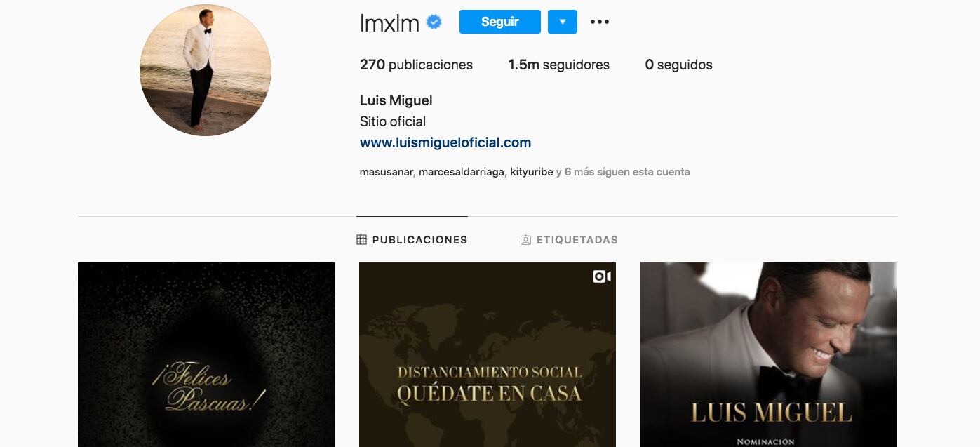Click the tagged-person icon beside Etiquetadas
The image size is (980, 447).
[525, 240]
